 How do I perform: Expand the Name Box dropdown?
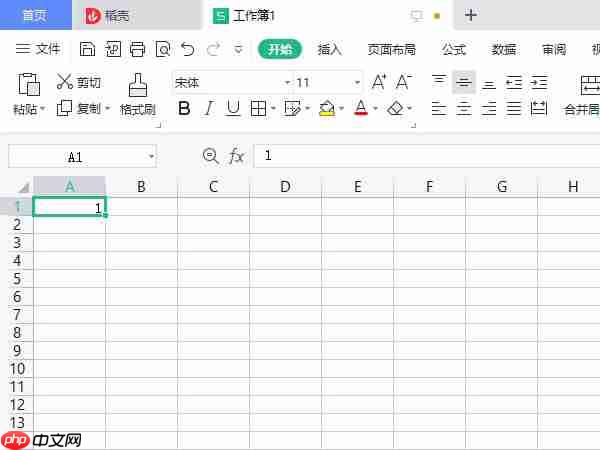pos(151,156)
